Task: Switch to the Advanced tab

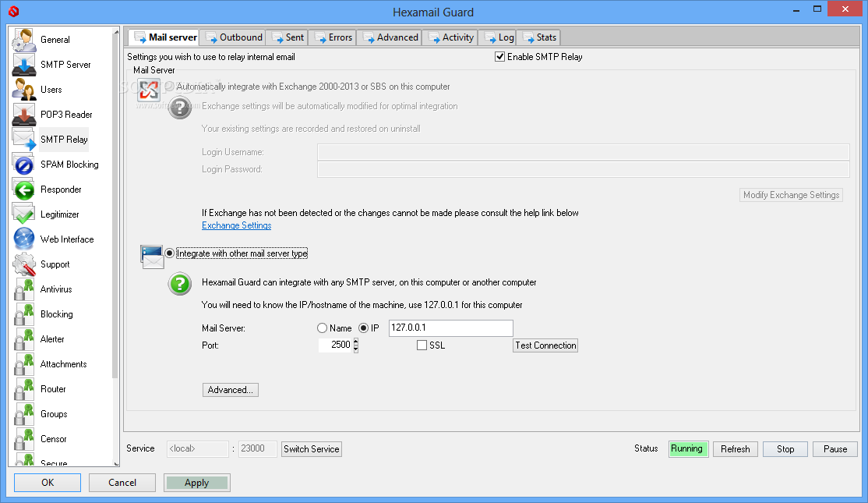Action: coord(390,37)
